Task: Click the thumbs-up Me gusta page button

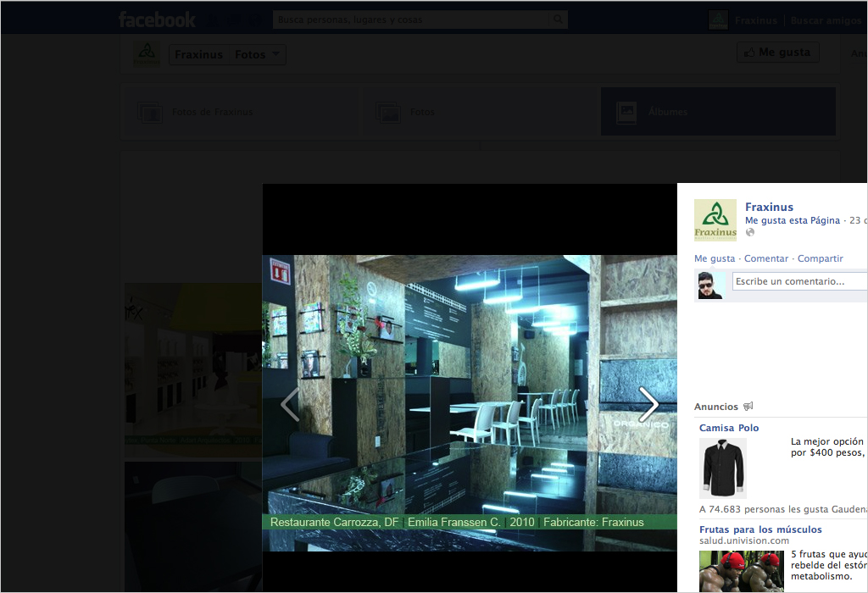Action: click(x=777, y=53)
